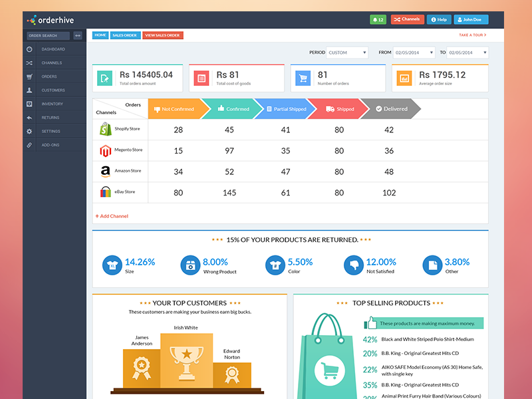Image resolution: width=532 pixels, height=399 pixels.
Task: Select the Amazon Store logo
Action: coord(106,172)
